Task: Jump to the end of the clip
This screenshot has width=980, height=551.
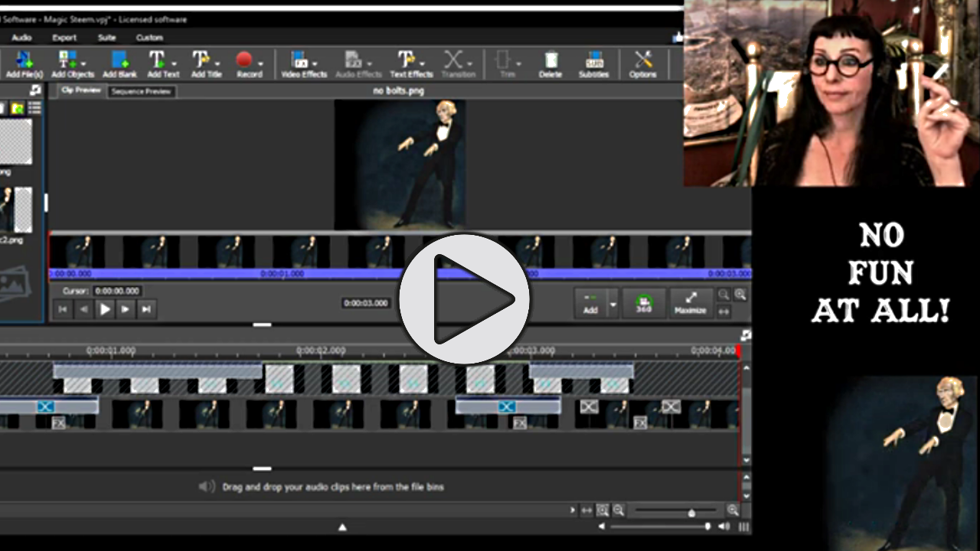Action: pos(146,309)
